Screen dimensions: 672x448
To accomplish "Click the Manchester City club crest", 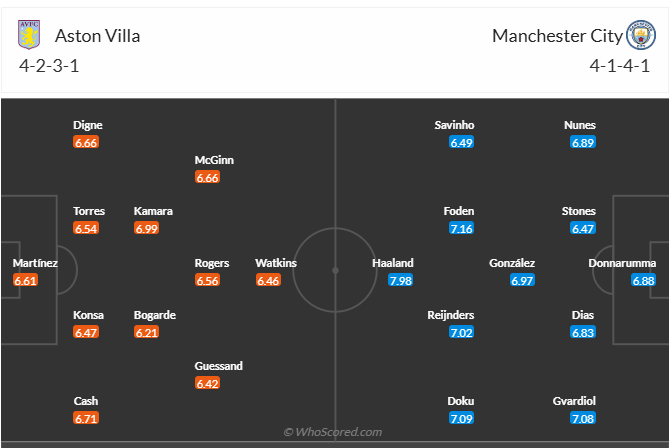I will coord(640,35).
